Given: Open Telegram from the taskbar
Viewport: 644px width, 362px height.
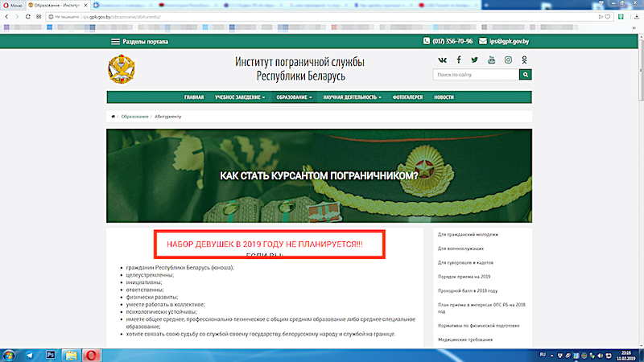Looking at the screenshot, I should [x=30, y=356].
